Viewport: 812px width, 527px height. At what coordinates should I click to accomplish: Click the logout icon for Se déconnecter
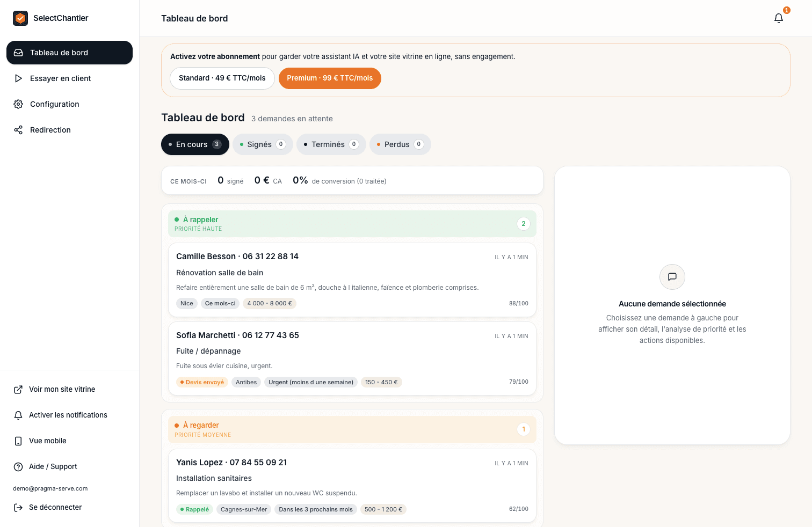pos(18,508)
